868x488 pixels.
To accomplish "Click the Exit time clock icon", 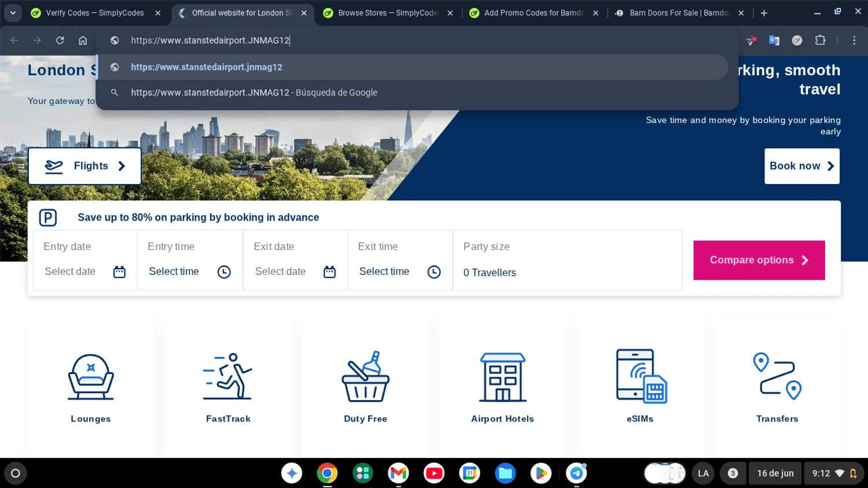I will 434,271.
